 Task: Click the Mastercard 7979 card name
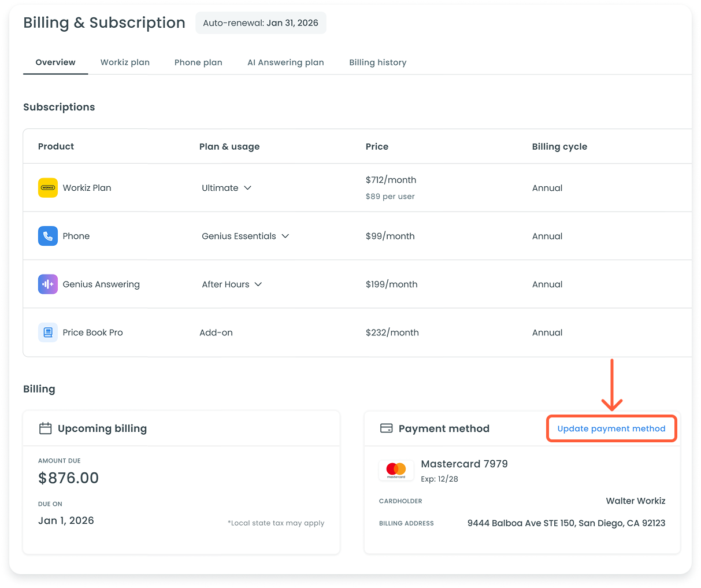[x=464, y=464]
